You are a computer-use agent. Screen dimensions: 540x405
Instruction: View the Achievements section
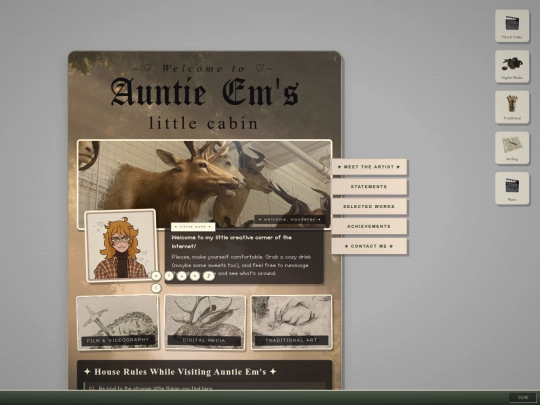(x=369, y=227)
